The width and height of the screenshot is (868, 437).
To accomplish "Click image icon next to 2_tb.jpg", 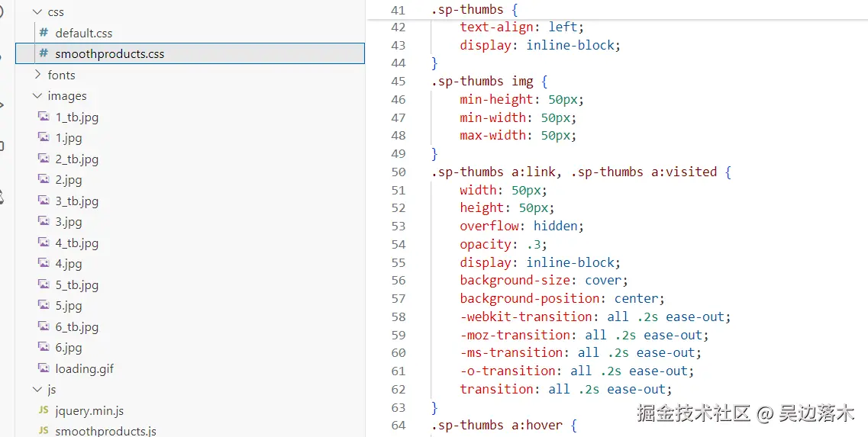I will point(44,158).
